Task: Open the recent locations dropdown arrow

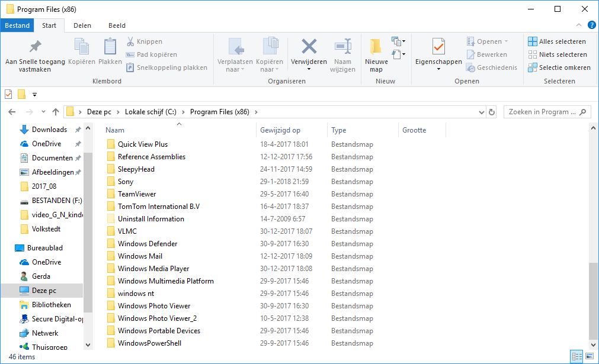Action: point(43,112)
